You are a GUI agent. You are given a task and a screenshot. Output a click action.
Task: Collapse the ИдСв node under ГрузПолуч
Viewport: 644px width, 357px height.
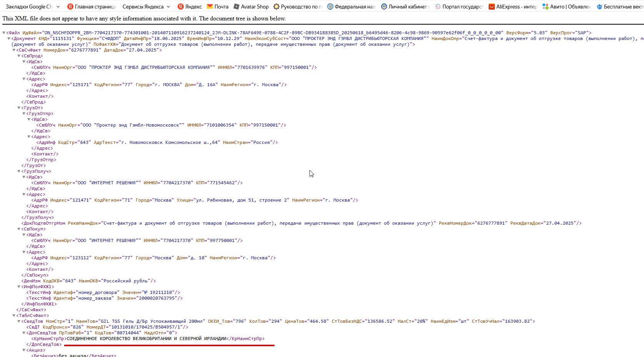tap(24, 177)
